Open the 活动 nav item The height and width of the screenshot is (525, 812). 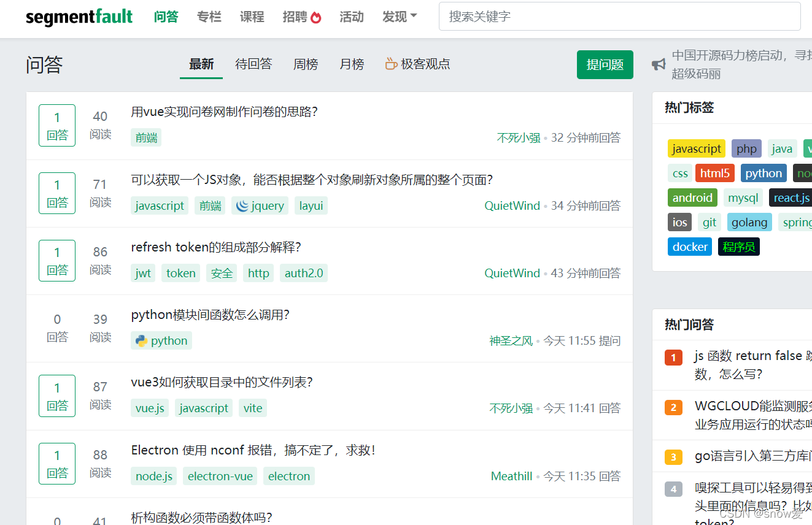pyautogui.click(x=352, y=17)
